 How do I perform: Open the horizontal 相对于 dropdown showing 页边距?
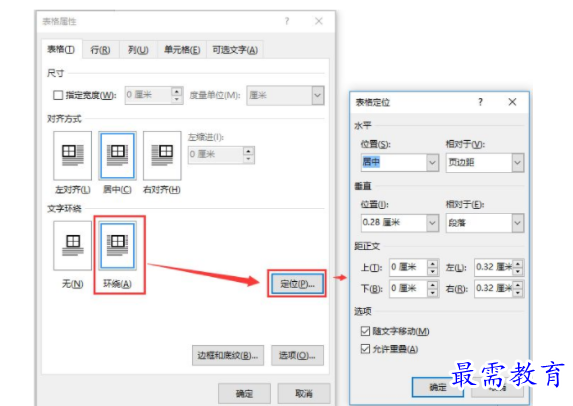[x=517, y=163]
